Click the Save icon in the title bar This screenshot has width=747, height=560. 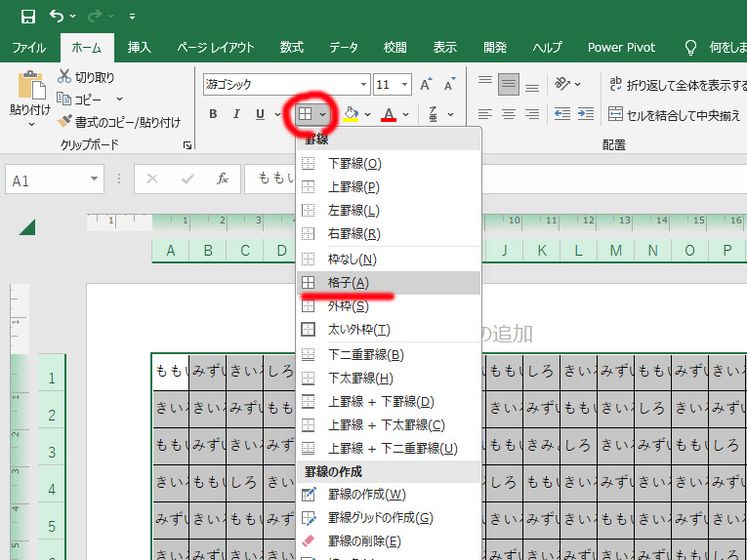(27, 16)
